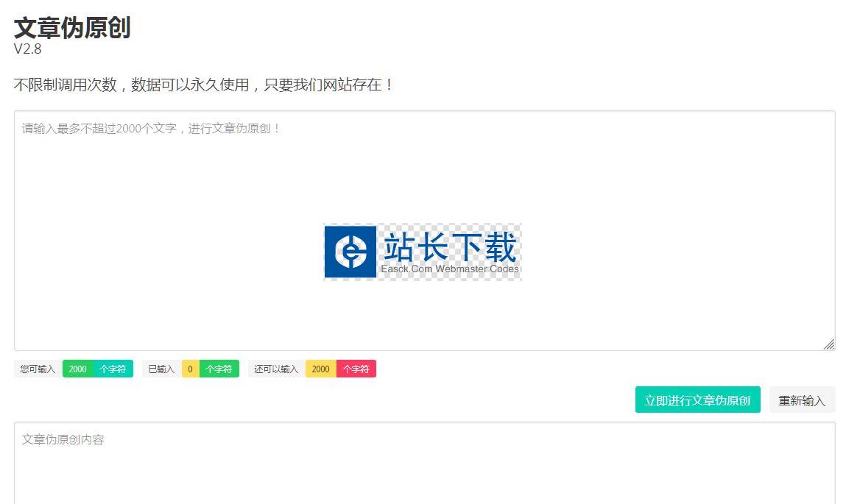Select the 文章伪原创 page heading
Image resolution: width=846 pixels, height=504 pixels.
coord(71,27)
